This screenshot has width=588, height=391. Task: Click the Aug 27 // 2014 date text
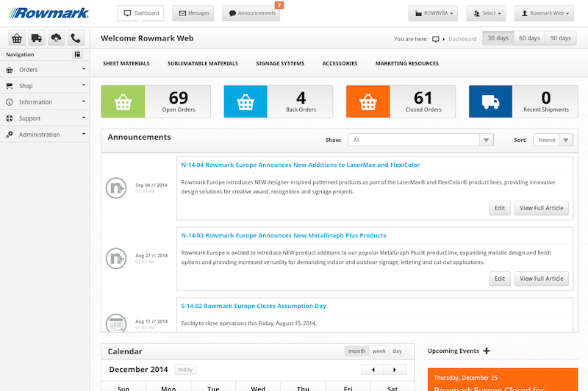[x=151, y=256]
